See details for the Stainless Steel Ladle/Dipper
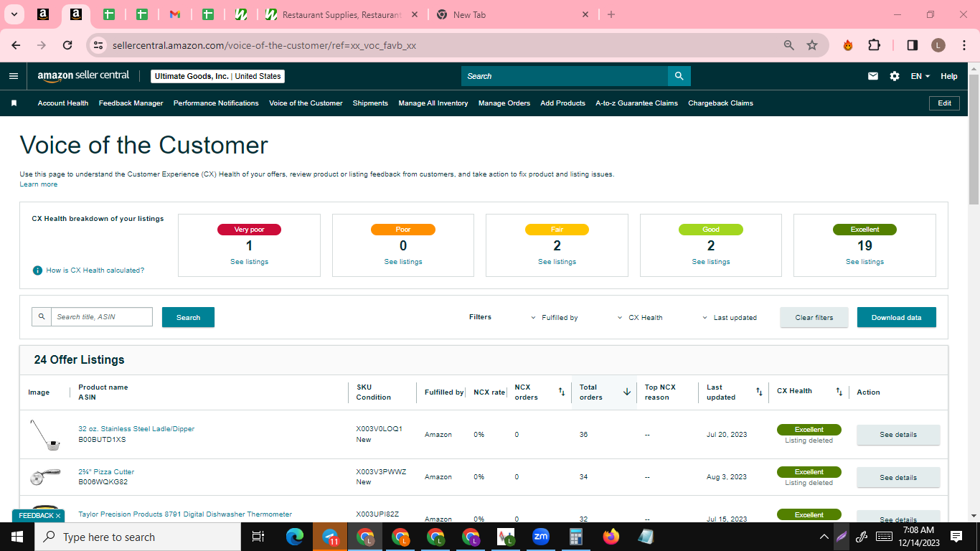The height and width of the screenshot is (551, 980). [898, 435]
